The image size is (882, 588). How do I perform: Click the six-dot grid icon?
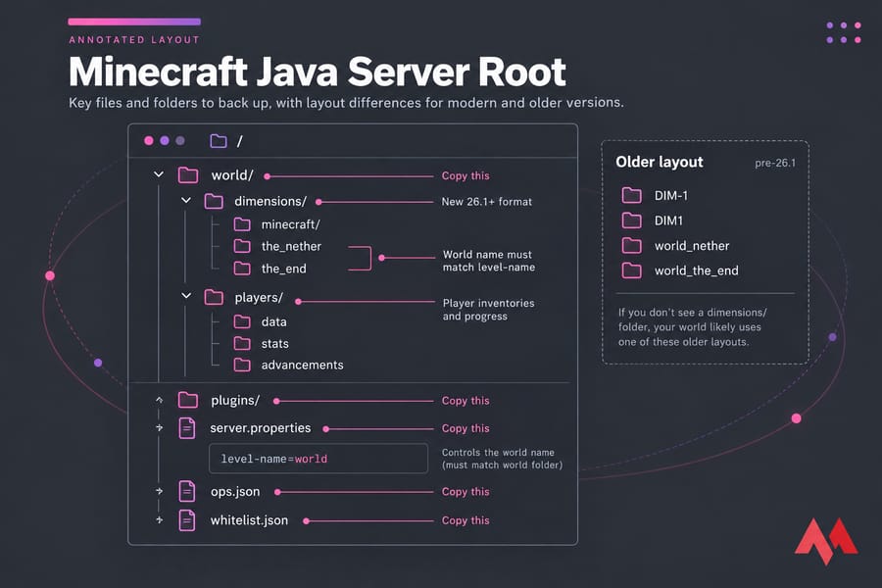tap(843, 32)
